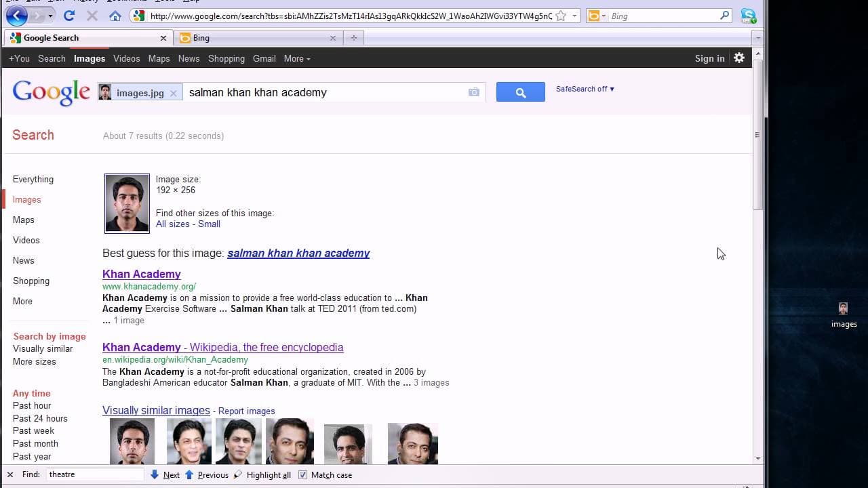
Task: Click the blue Google search button
Action: (x=520, y=92)
